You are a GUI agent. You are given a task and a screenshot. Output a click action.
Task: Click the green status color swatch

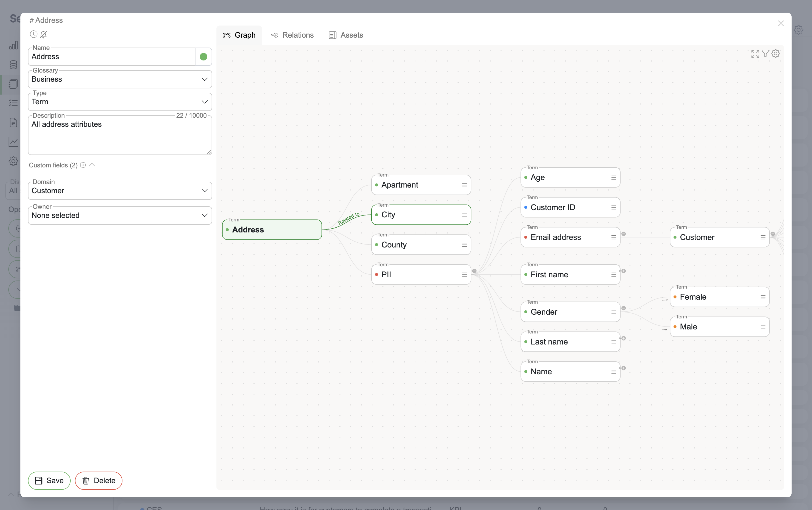pos(203,57)
